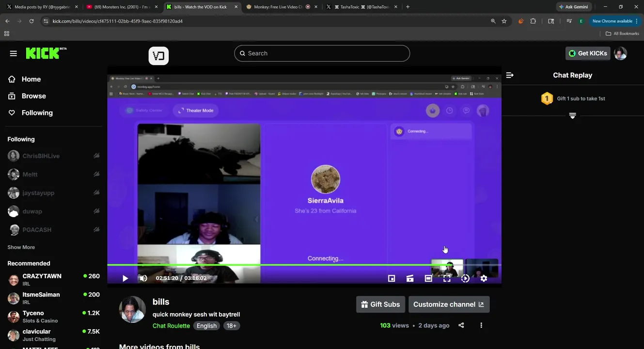Switch to the Monsters Inc. YouTube tab

point(121,7)
